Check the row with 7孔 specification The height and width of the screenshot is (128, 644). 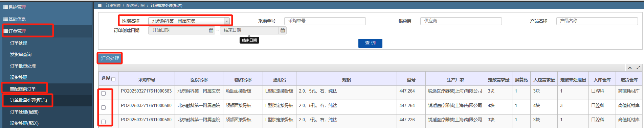(x=104, y=122)
